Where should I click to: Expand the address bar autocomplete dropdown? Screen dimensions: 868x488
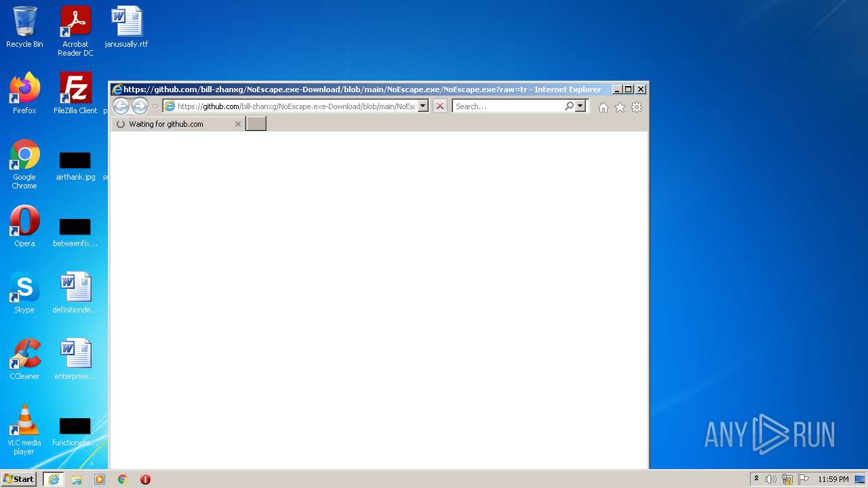pyautogui.click(x=423, y=106)
